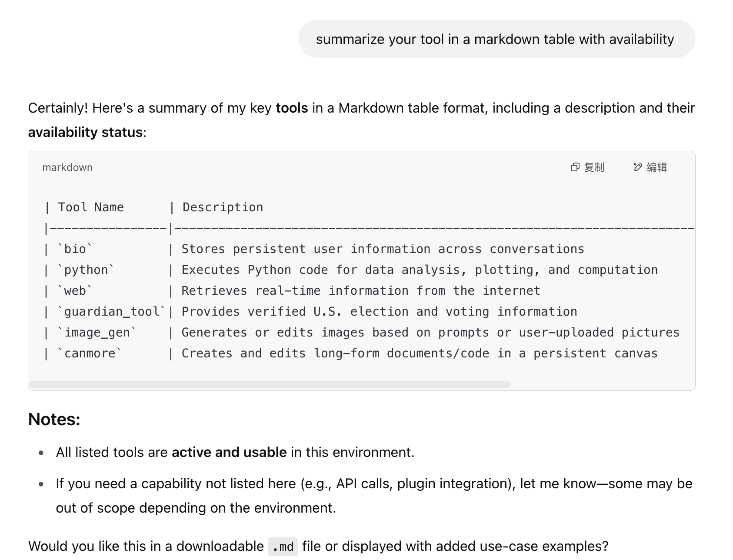733x560 pixels.
Task: Click the user message bubble about summarizing tools
Action: (496, 39)
